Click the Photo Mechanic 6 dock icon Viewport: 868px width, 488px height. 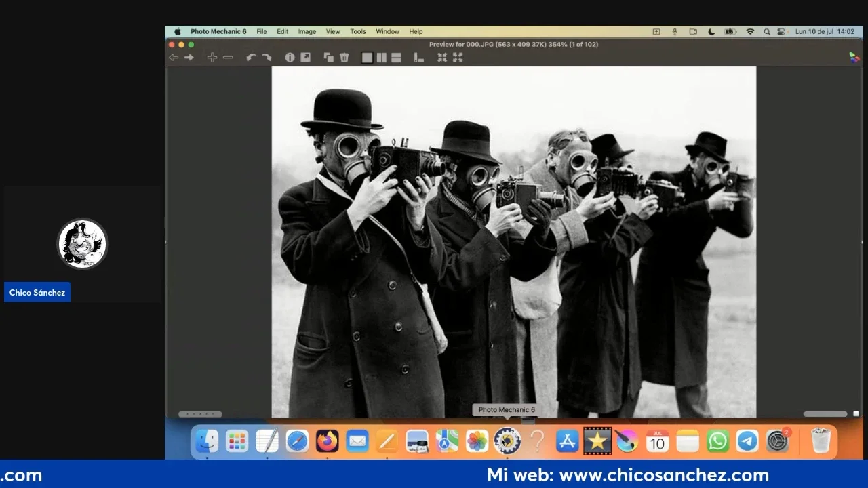507,441
